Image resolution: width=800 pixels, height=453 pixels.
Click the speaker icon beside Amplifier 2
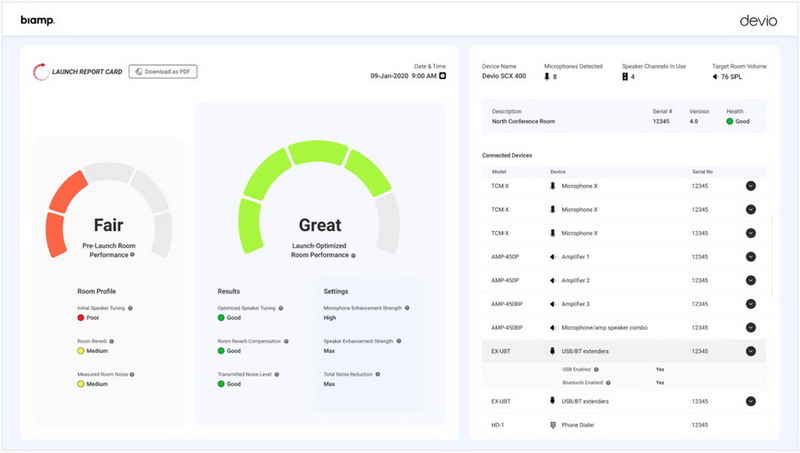click(x=553, y=281)
